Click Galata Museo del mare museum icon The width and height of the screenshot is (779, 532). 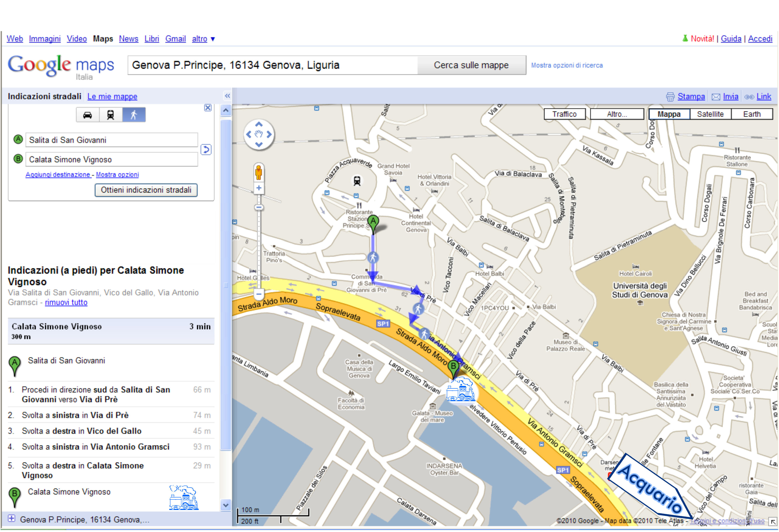(433, 406)
